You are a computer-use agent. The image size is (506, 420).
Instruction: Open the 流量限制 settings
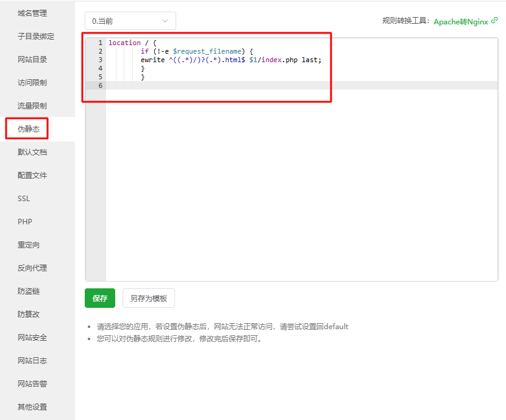tap(32, 105)
